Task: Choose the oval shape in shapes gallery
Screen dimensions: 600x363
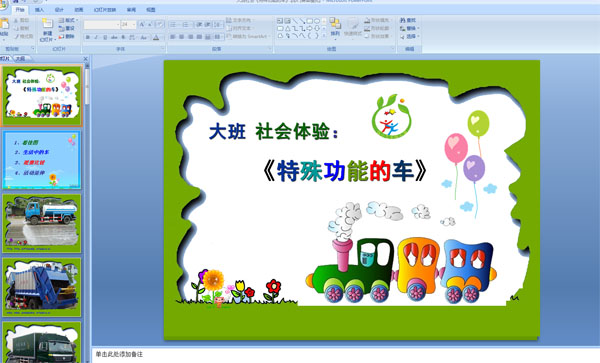Action: point(317,21)
